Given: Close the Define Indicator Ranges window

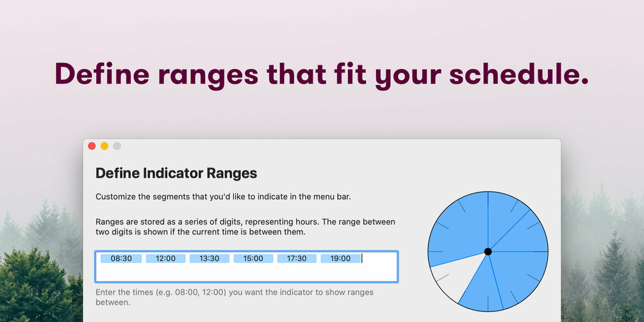Looking at the screenshot, I should [x=92, y=146].
